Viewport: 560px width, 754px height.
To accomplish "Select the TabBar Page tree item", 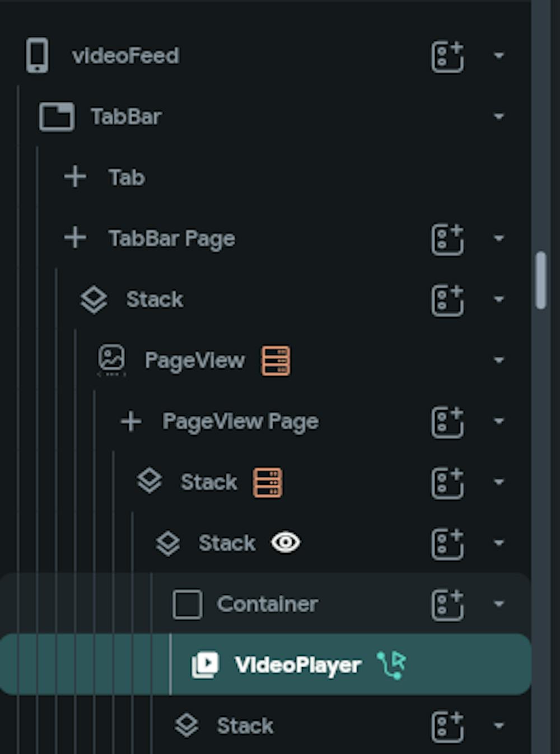I will pos(172,239).
